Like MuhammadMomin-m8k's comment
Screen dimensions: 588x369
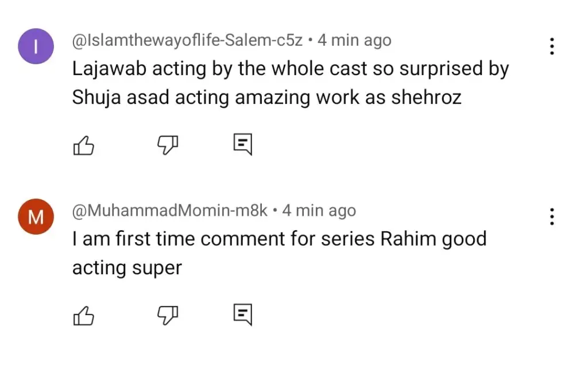pyautogui.click(x=84, y=316)
